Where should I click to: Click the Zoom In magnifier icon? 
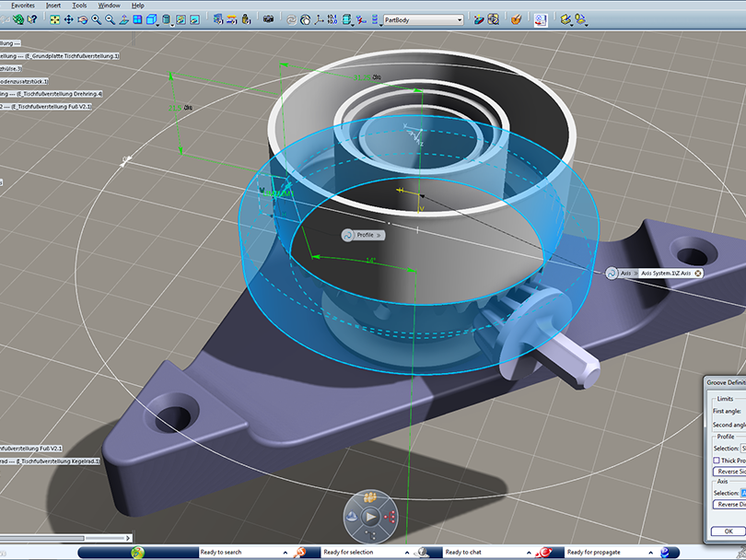click(x=96, y=19)
